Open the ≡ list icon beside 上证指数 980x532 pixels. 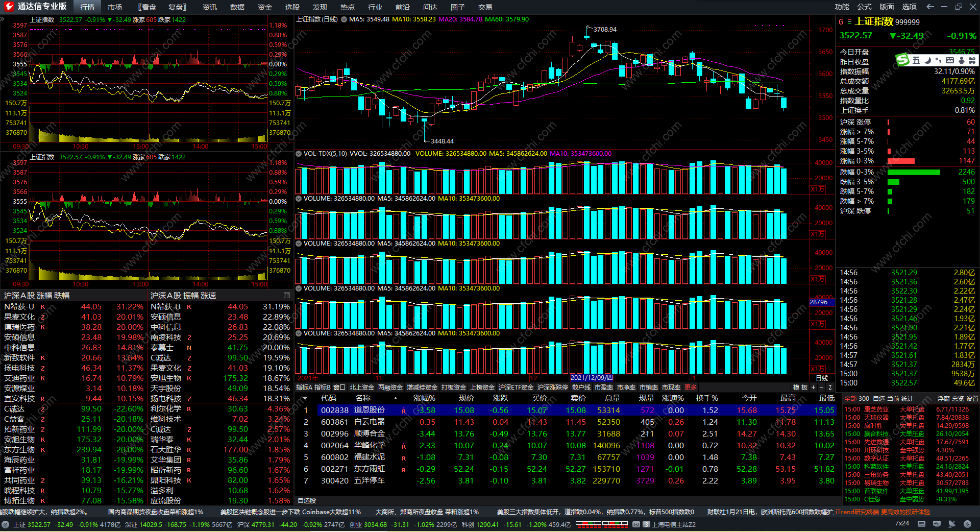pos(849,22)
